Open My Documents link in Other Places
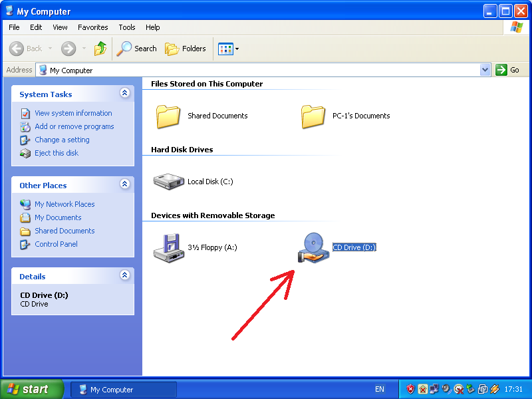This screenshot has height=399, width=532. [x=58, y=217]
